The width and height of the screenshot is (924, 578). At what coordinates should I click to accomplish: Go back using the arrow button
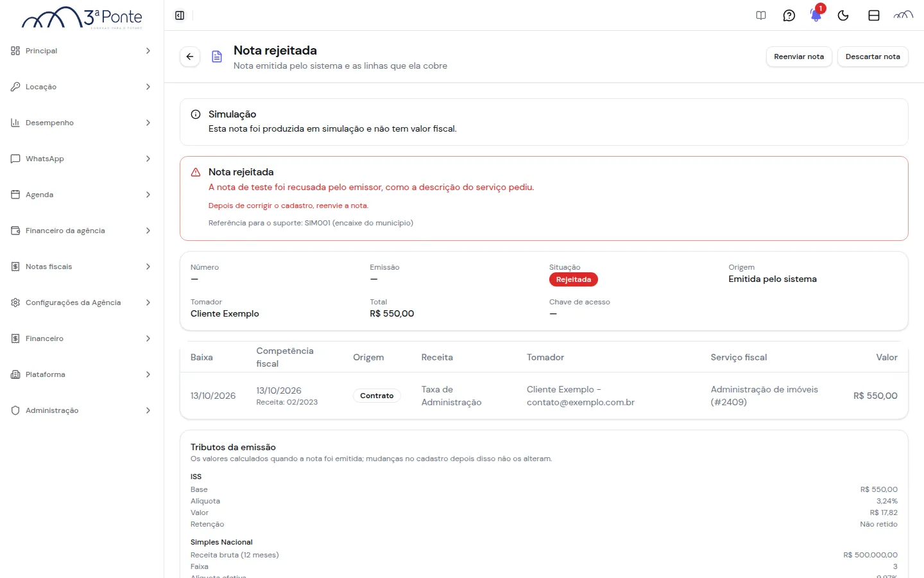[190, 57]
